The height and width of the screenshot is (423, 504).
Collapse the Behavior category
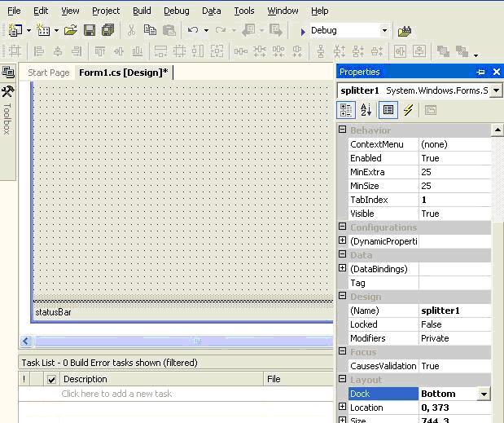click(x=343, y=130)
